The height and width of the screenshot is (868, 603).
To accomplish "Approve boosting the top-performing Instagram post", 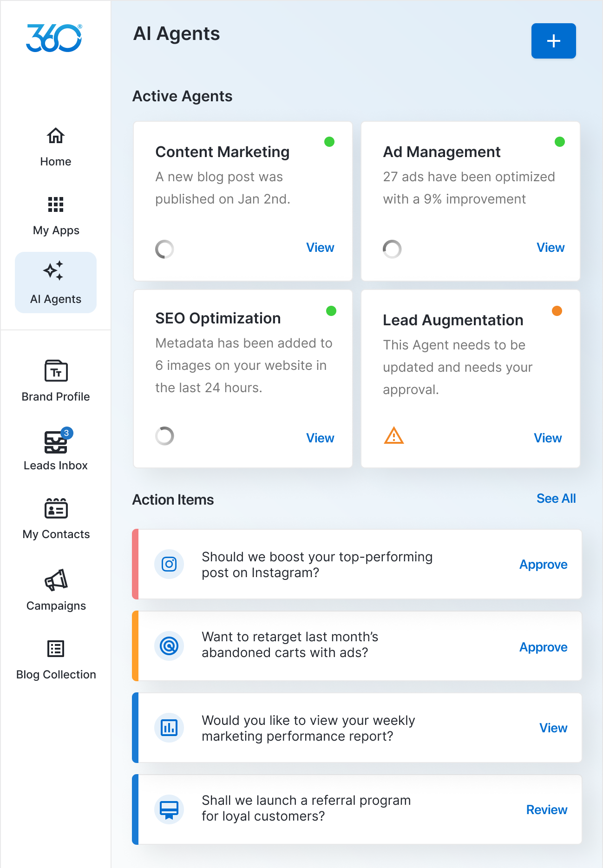I will [x=543, y=565].
